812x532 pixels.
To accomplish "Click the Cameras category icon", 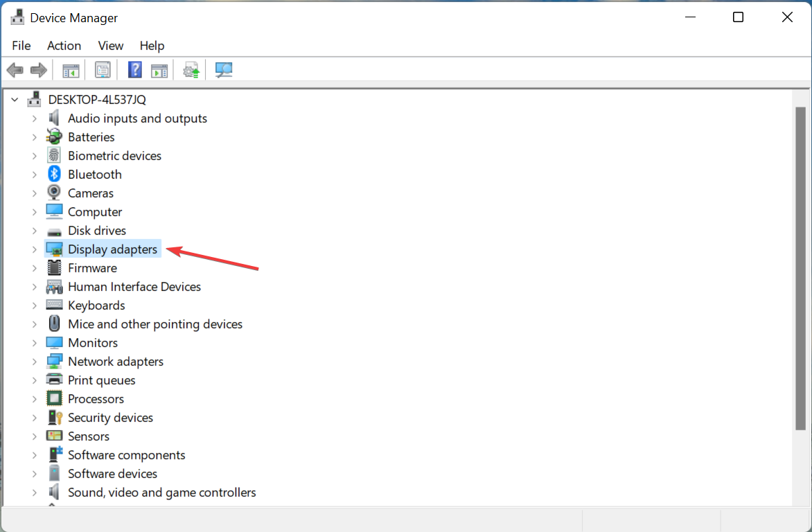I will [54, 193].
